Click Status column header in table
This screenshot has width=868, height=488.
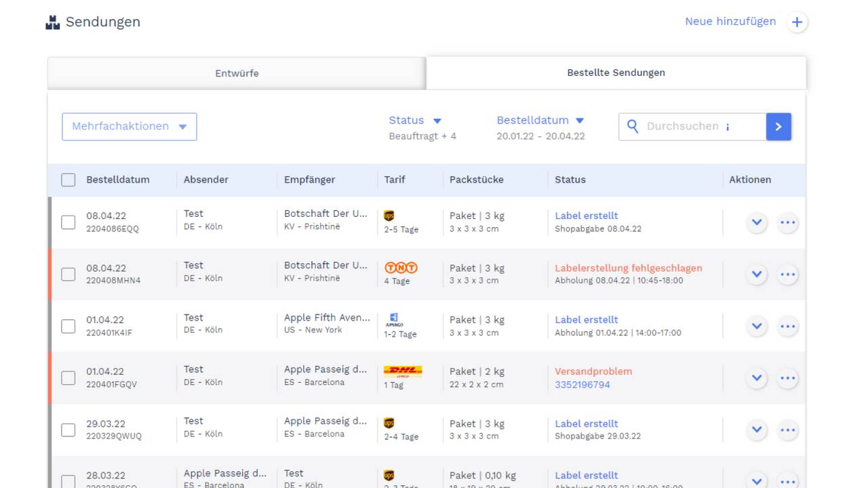pyautogui.click(x=570, y=180)
